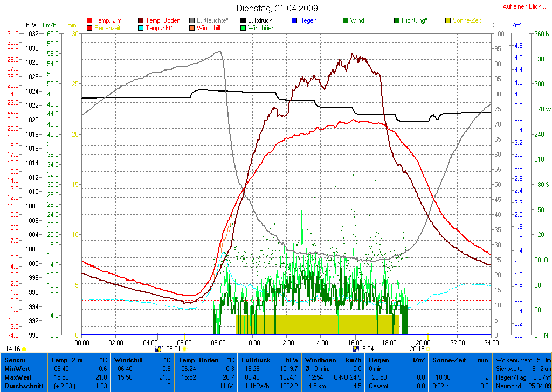The image size is (552, 392).
Task: Click the moon icon beside 06:01
Action: [158, 348]
